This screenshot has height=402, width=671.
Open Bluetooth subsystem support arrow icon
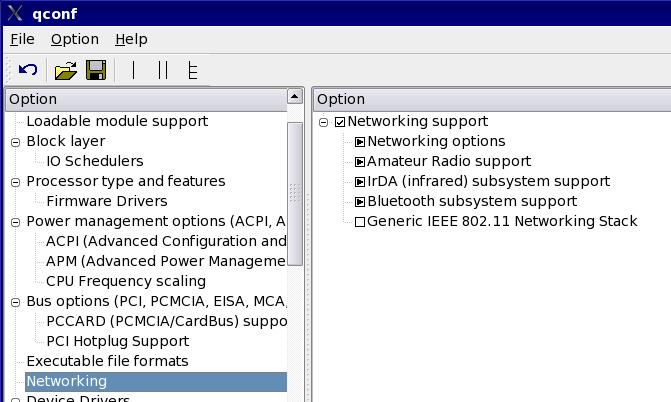pos(360,202)
